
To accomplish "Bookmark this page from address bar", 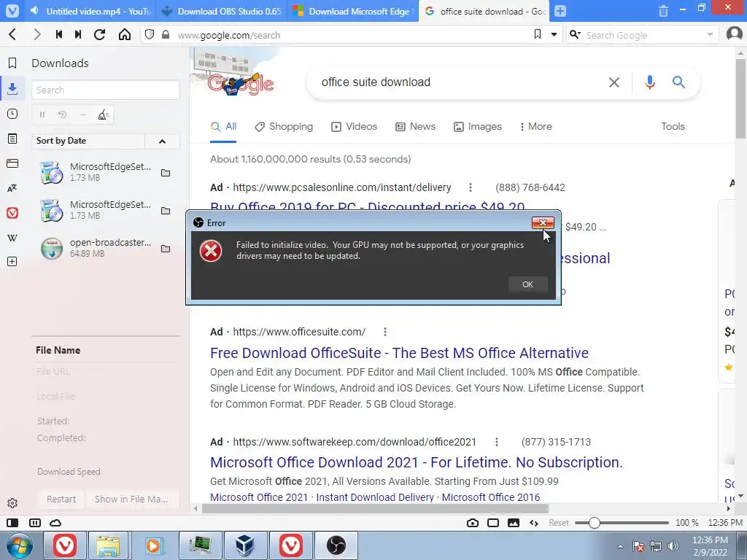I will 538,34.
